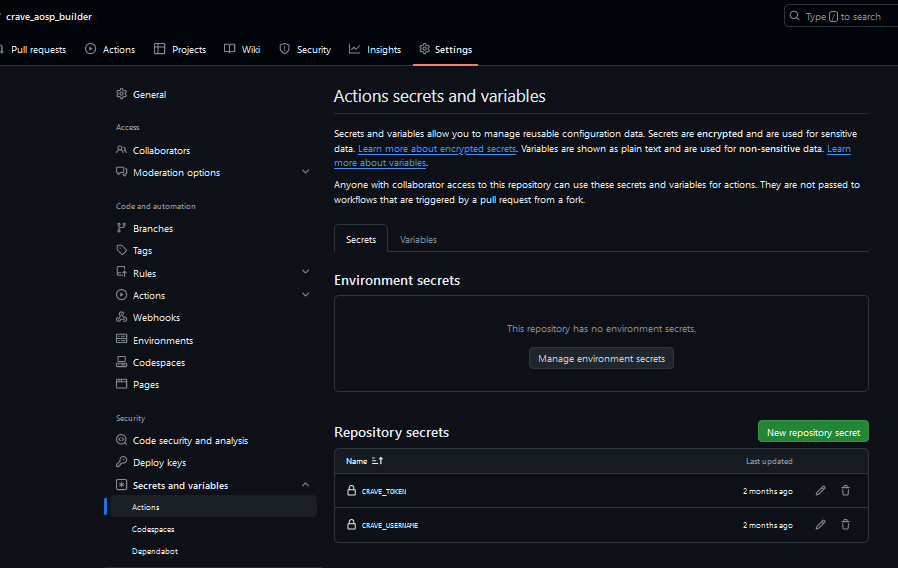
Task: Click the search magnifier icon
Action: click(794, 16)
